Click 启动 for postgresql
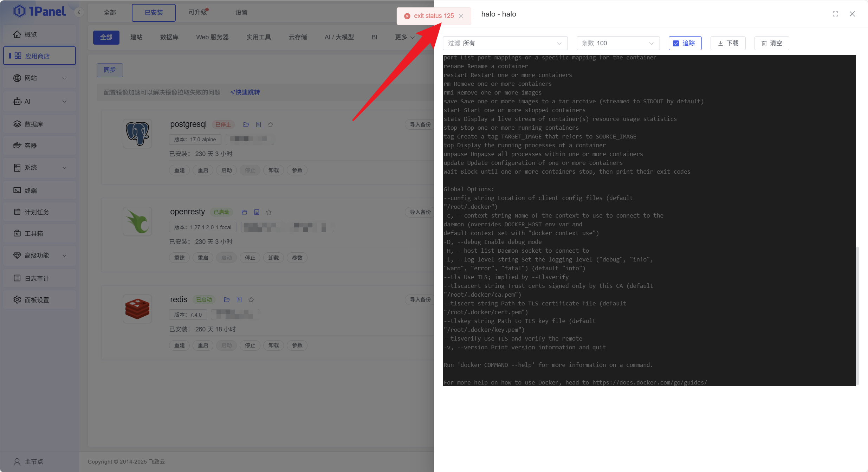The height and width of the screenshot is (472, 868). [x=227, y=170]
